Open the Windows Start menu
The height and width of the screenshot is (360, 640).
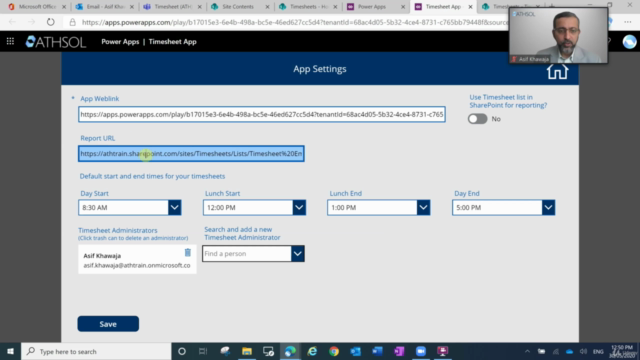[x=10, y=351]
